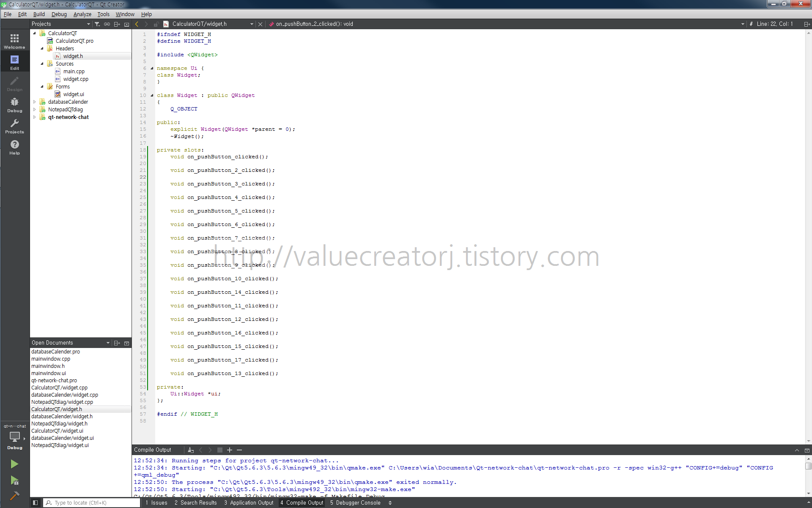Open widget.cpp in the project tree
Viewport: 812px width, 508px height.
click(76, 79)
